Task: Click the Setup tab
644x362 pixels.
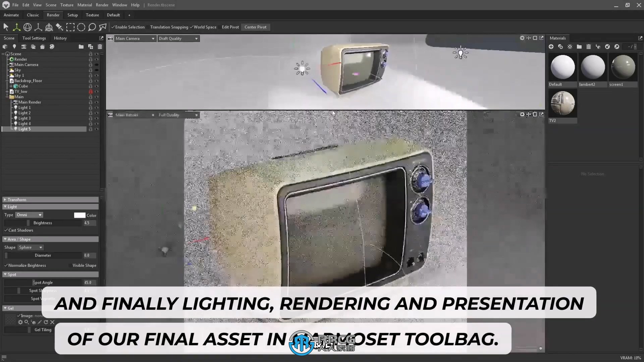Action: click(x=72, y=15)
